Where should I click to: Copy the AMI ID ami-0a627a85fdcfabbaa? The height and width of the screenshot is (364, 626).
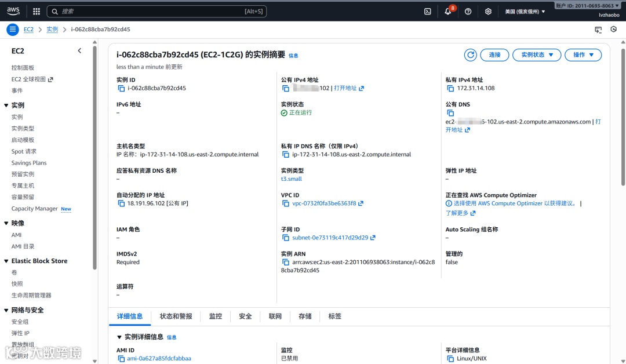[121, 359]
